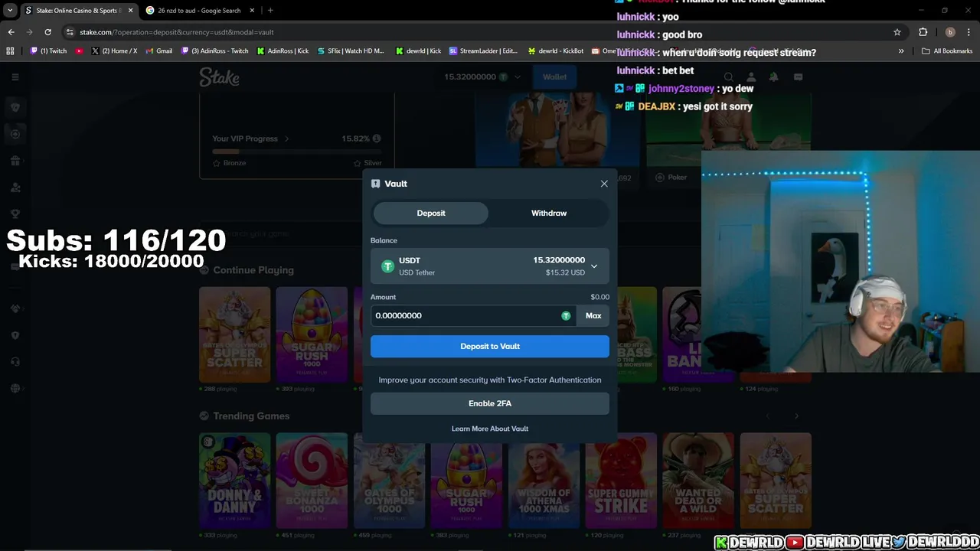Open Donny & Danny trending game
The width and height of the screenshot is (980, 551).
tap(234, 481)
